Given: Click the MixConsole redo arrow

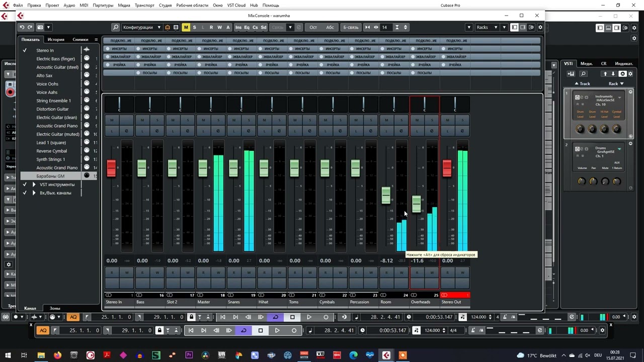Looking at the screenshot, I should pos(30,27).
